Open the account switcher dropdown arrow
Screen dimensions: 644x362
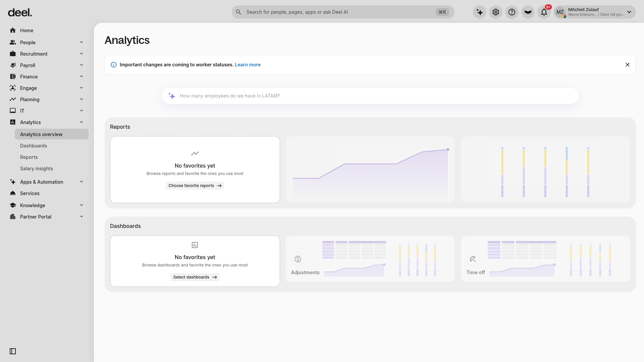(629, 12)
